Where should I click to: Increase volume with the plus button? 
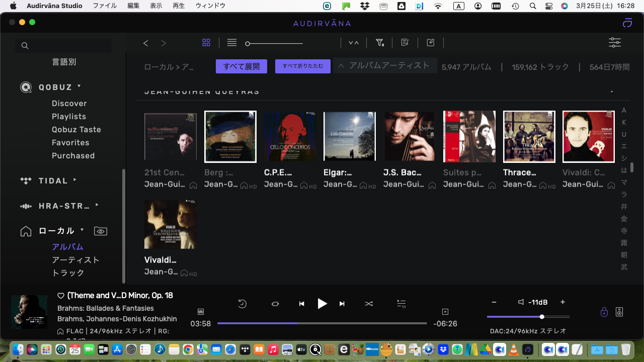point(562,302)
